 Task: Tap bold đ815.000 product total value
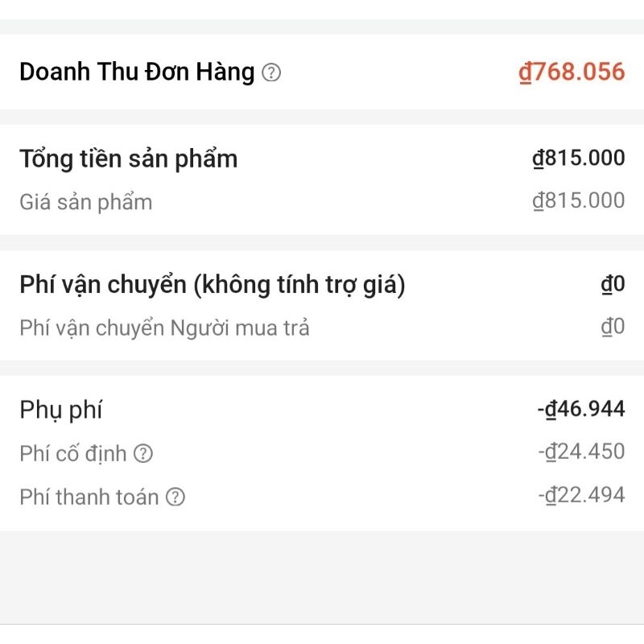pyautogui.click(x=579, y=158)
